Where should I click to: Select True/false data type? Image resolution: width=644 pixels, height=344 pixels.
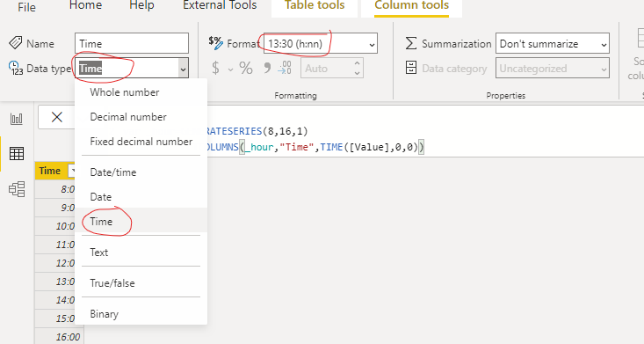141,283
